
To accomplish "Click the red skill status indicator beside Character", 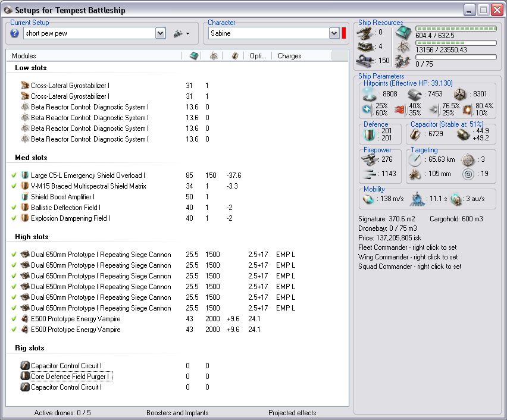I will click(x=344, y=33).
